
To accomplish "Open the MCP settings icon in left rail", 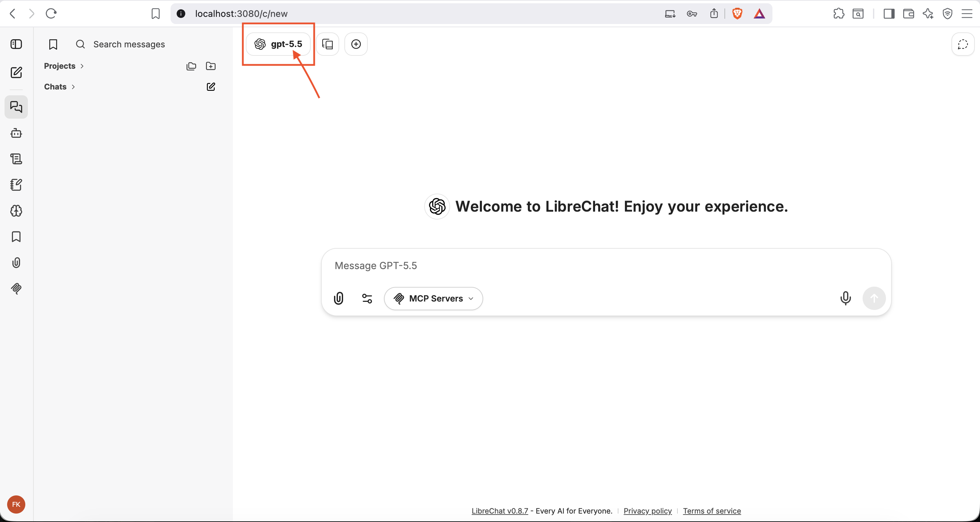I will click(16, 288).
